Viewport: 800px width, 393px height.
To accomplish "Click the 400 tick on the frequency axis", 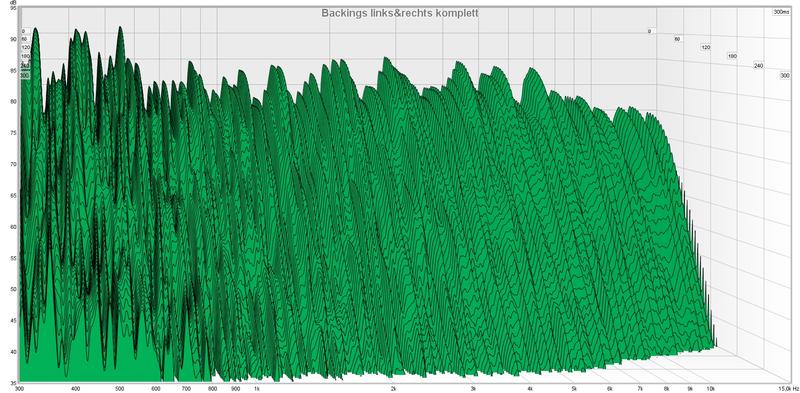I will click(x=76, y=389).
